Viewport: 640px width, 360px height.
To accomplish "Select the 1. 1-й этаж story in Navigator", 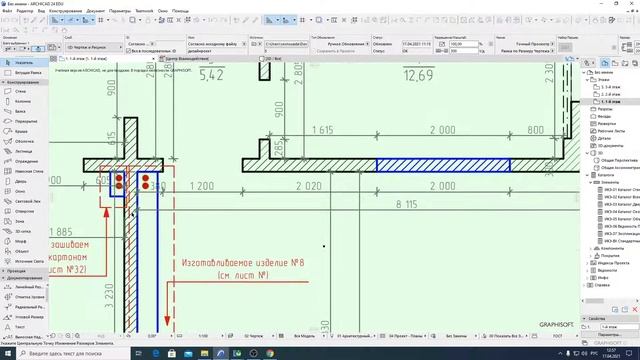I will click(x=610, y=102).
